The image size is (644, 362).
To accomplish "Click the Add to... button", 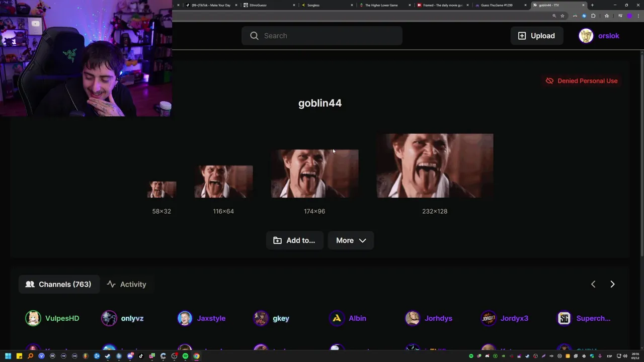I will [x=294, y=240].
